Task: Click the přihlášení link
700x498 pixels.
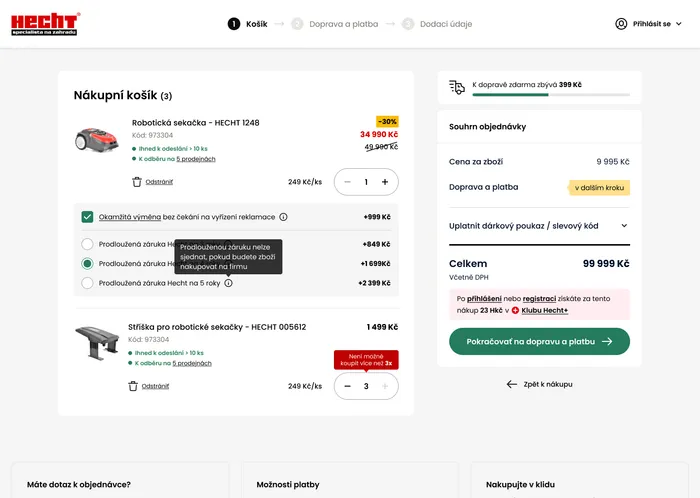Action: pyautogui.click(x=484, y=299)
